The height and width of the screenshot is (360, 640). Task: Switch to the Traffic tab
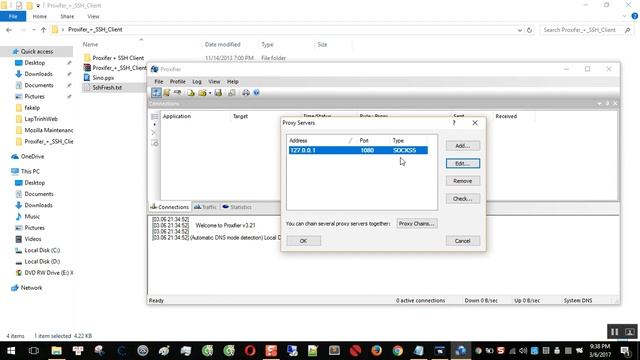(205, 207)
